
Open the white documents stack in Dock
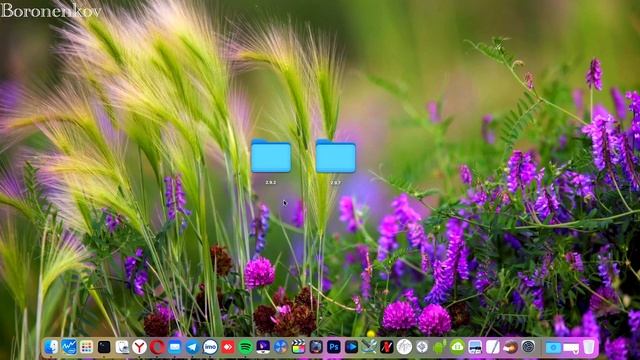pyautogui.click(x=571, y=348)
